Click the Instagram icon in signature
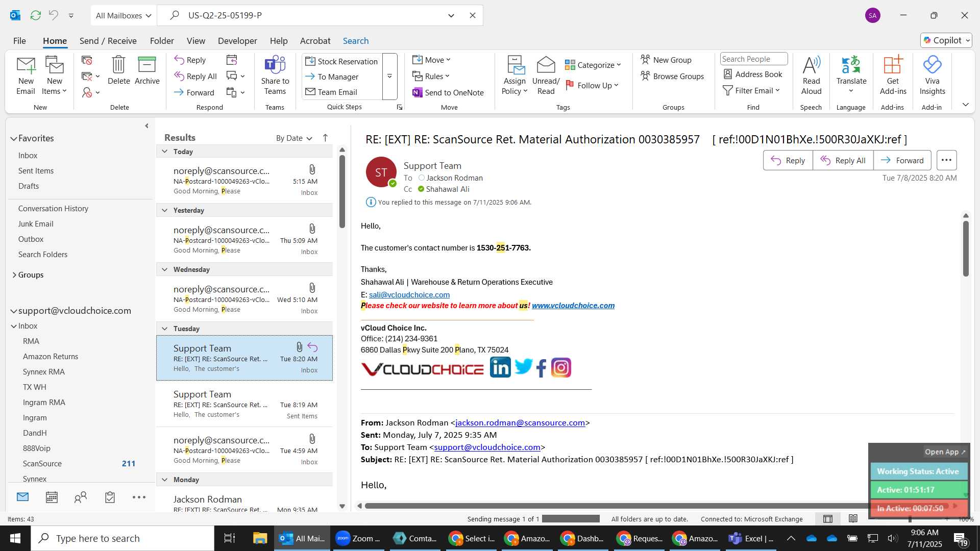The height and width of the screenshot is (551, 980). tap(561, 367)
